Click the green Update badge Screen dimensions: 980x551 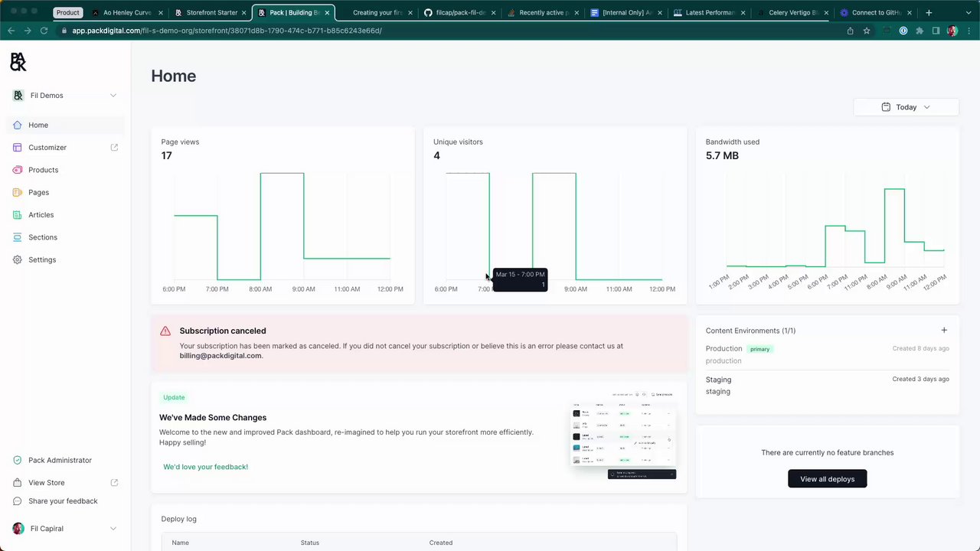click(x=174, y=397)
